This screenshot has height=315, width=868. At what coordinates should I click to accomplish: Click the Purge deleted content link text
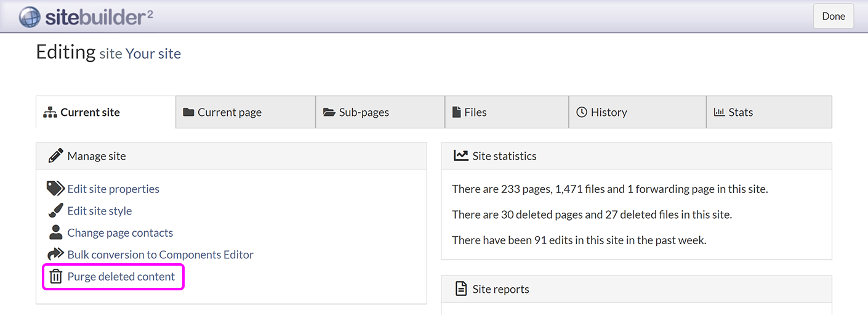(121, 277)
